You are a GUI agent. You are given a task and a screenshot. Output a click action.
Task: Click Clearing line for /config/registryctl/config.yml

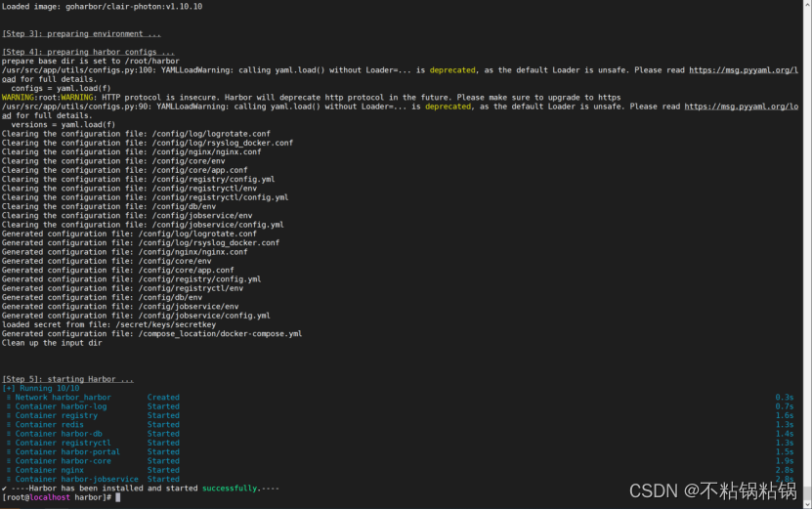[145, 197]
